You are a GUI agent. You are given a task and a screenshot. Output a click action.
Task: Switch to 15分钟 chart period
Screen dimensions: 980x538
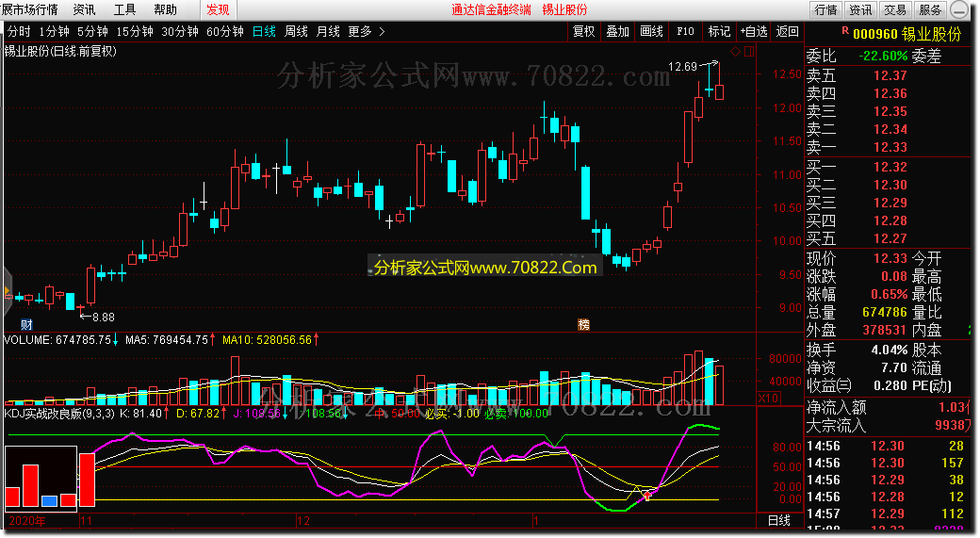click(135, 31)
